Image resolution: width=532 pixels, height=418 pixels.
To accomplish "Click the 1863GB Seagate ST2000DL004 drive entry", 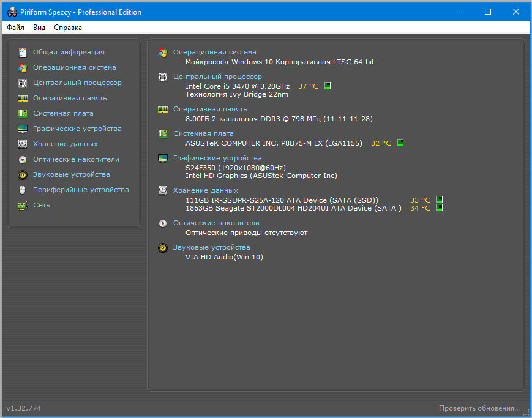I will pos(293,208).
